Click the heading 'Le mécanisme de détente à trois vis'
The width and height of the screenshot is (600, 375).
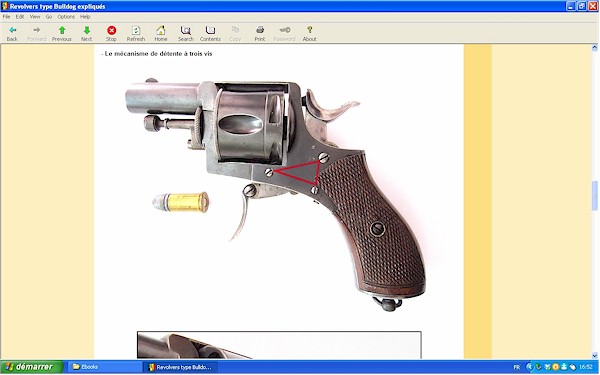(x=158, y=54)
